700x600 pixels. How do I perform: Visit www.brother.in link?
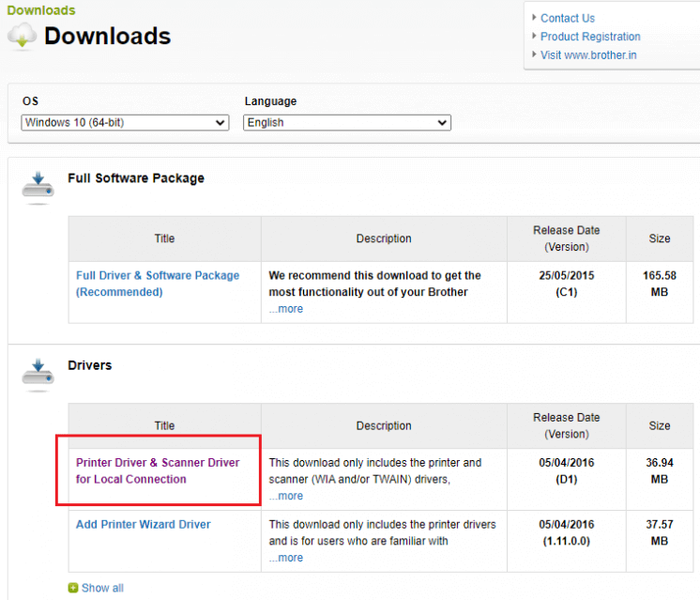tap(590, 54)
